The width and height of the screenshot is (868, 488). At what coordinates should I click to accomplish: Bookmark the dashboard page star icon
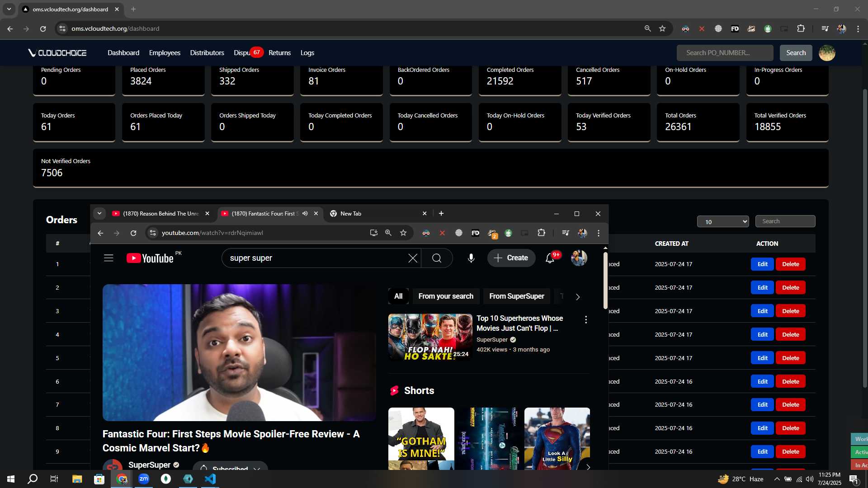[662, 28]
